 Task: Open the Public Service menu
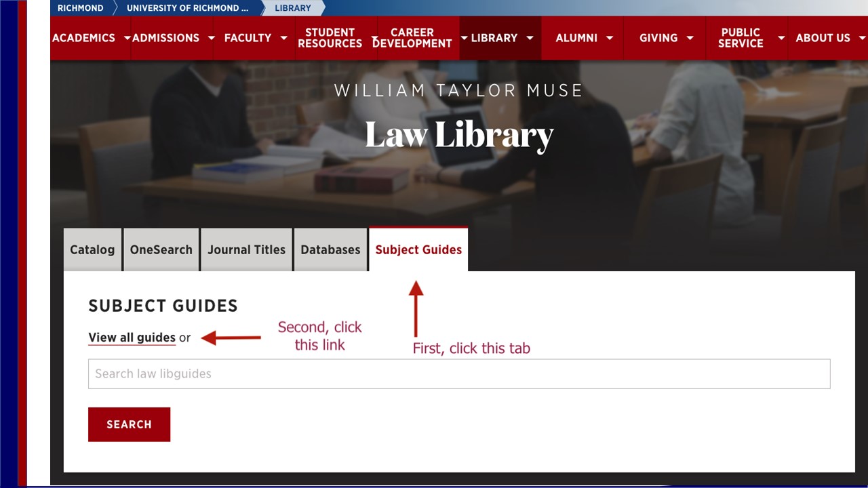click(x=741, y=38)
